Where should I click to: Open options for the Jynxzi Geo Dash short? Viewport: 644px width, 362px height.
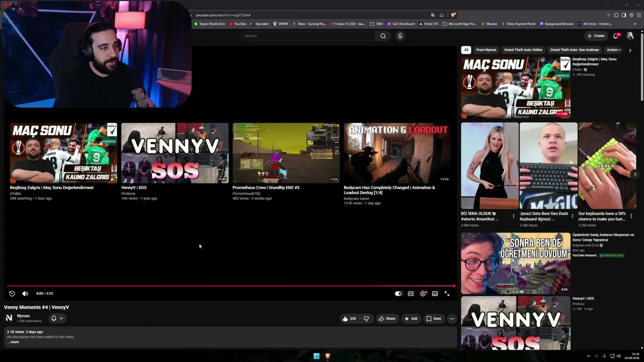(x=573, y=216)
